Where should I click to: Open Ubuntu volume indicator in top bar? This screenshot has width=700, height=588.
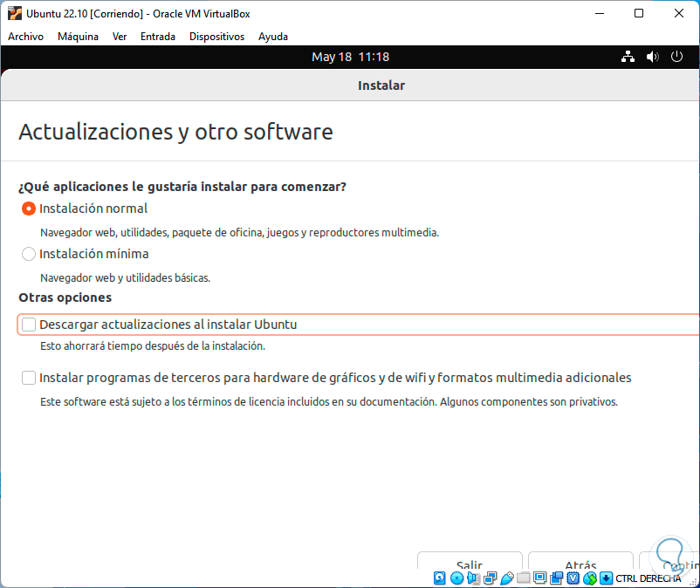coord(653,57)
